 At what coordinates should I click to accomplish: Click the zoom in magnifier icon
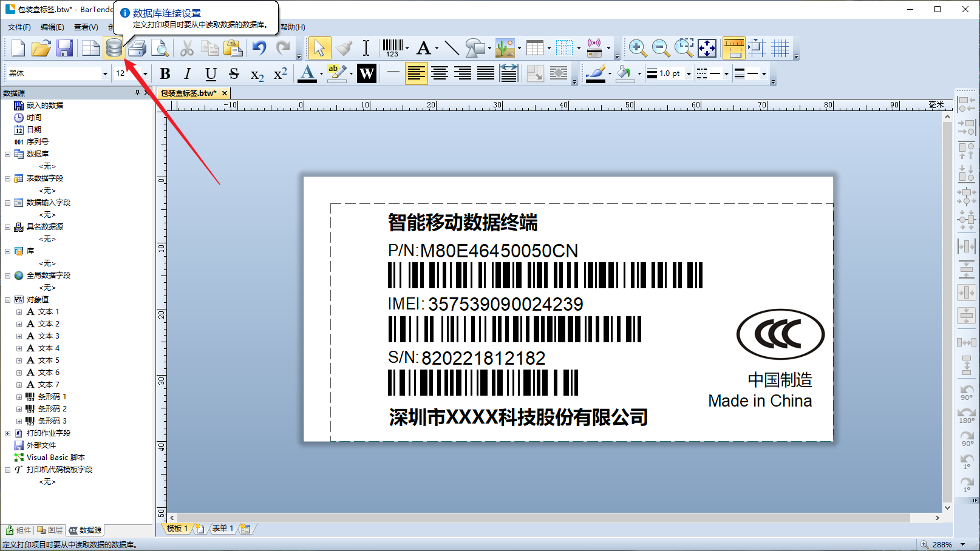pos(637,48)
